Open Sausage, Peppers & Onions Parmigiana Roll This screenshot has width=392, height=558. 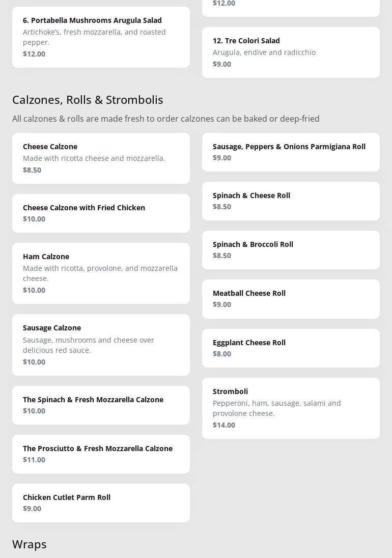point(291,152)
